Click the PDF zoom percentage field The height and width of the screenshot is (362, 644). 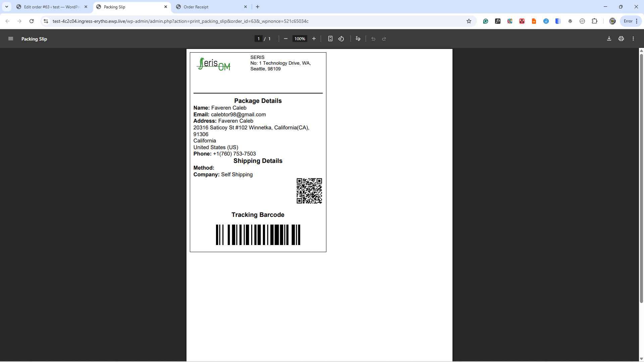point(300,39)
